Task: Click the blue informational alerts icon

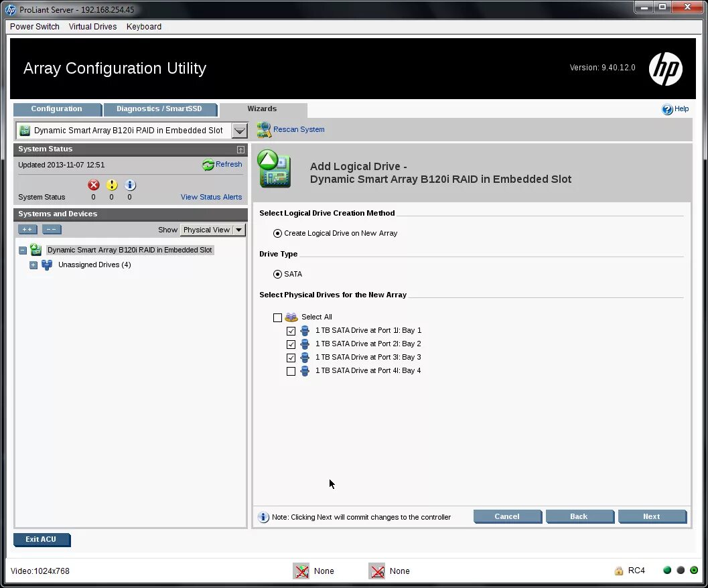Action: coord(129,185)
